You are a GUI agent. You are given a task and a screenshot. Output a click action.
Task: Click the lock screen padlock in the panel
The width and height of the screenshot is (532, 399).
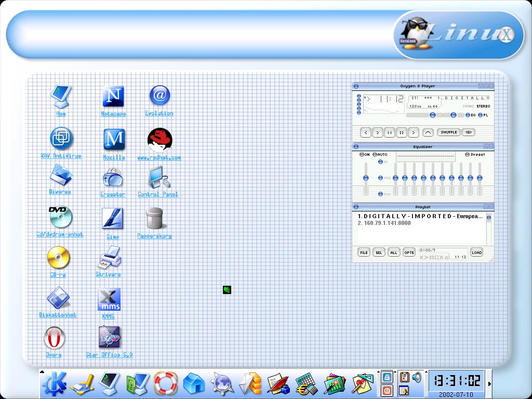pos(387,377)
